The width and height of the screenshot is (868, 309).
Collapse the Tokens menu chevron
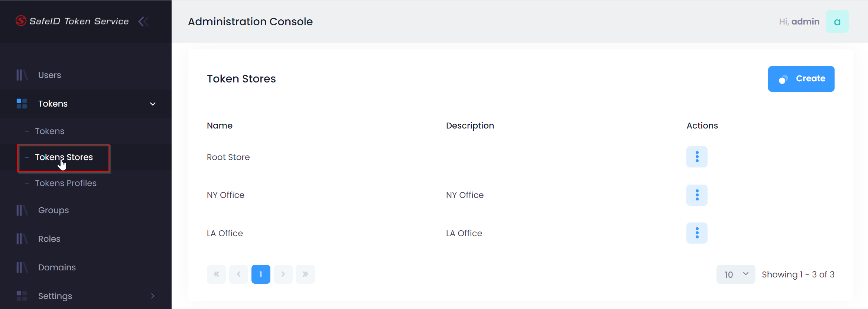coord(153,104)
